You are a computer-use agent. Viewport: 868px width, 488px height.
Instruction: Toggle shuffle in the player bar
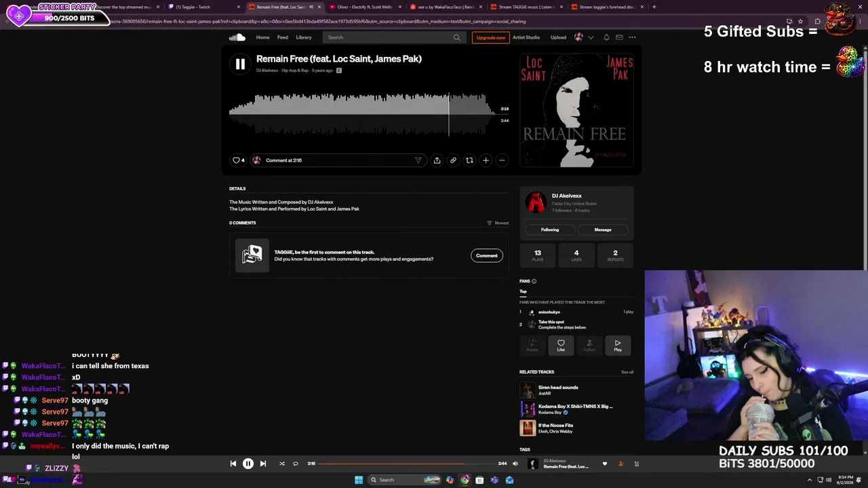[x=282, y=464]
